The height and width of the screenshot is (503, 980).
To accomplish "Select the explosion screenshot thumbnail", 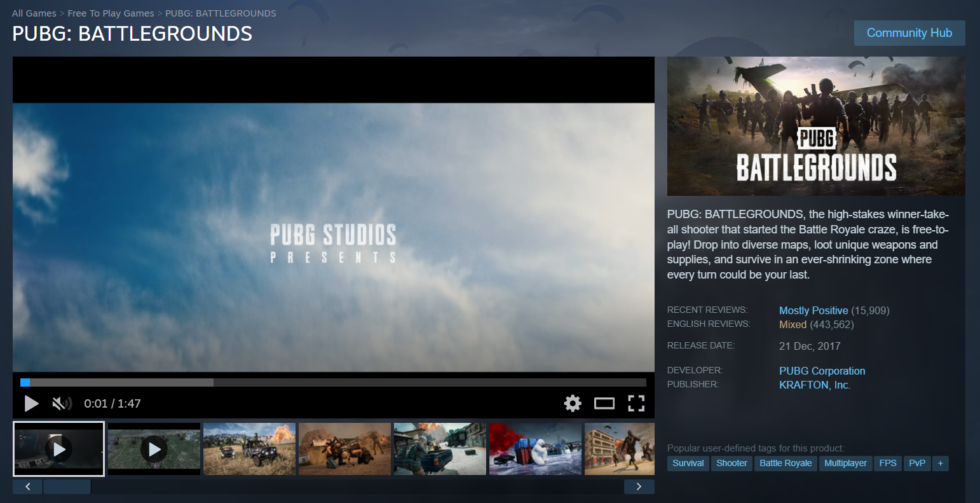I will point(249,448).
